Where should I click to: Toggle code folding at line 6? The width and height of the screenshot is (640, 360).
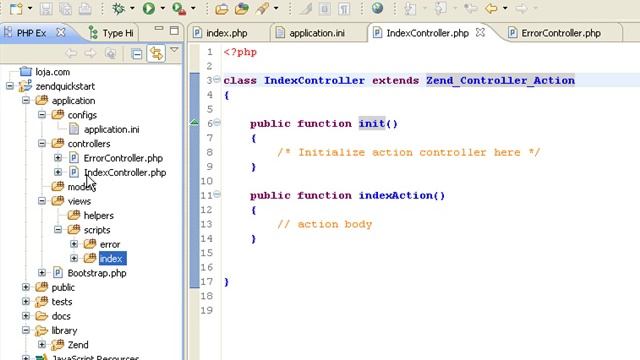pos(217,122)
